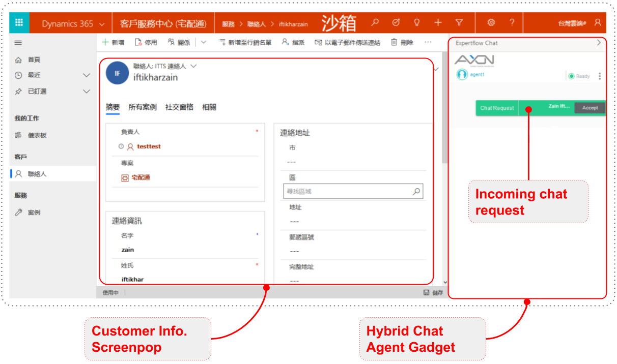Switch to the 所有案例 tab

[x=142, y=107]
